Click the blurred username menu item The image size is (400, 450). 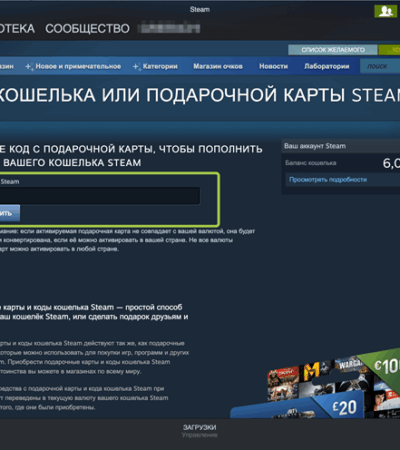point(169,28)
